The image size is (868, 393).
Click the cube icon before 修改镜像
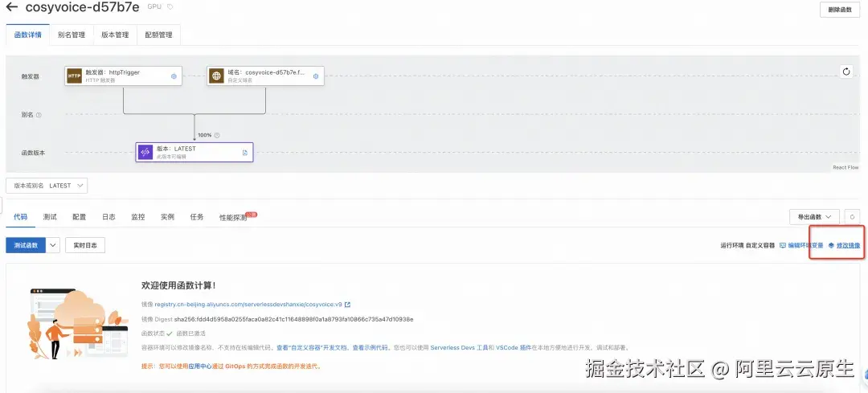point(831,245)
